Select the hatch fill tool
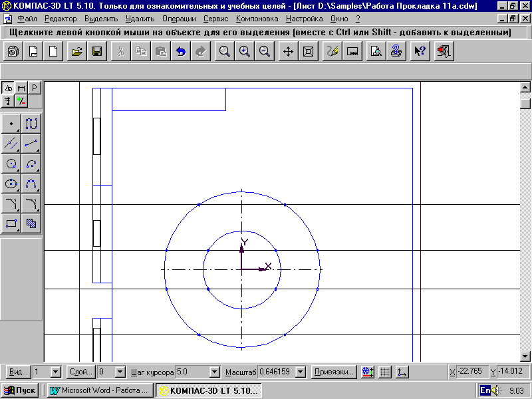 (31, 223)
